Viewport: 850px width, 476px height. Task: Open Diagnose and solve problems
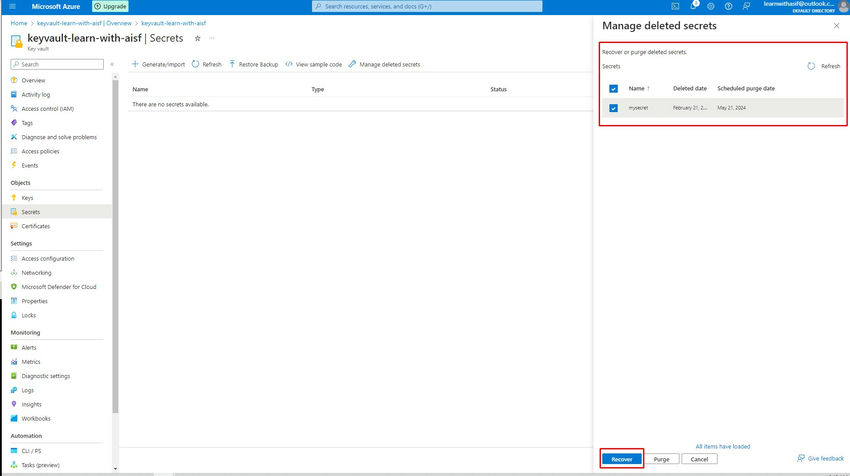click(x=59, y=137)
